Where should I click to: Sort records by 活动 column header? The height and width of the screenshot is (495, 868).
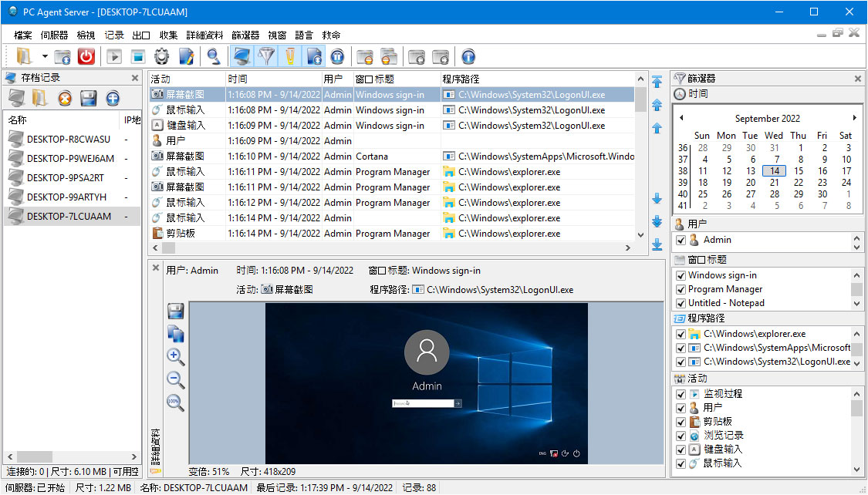[x=187, y=79]
